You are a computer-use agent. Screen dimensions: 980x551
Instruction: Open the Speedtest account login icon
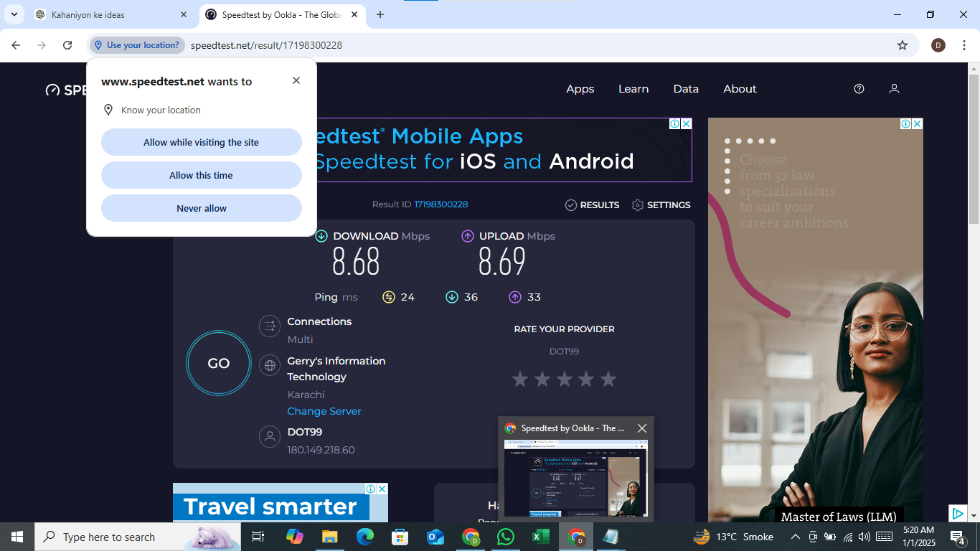(894, 89)
